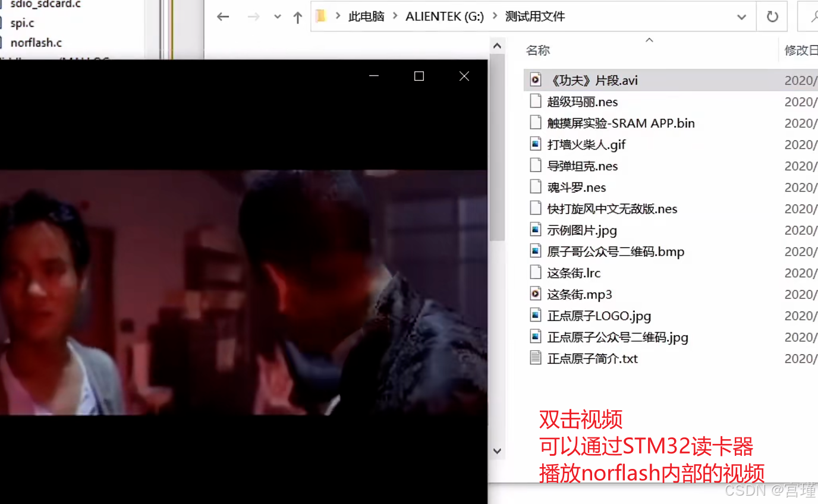Open spi.c in background project tree
Image resolution: width=818 pixels, height=504 pixels.
point(22,23)
